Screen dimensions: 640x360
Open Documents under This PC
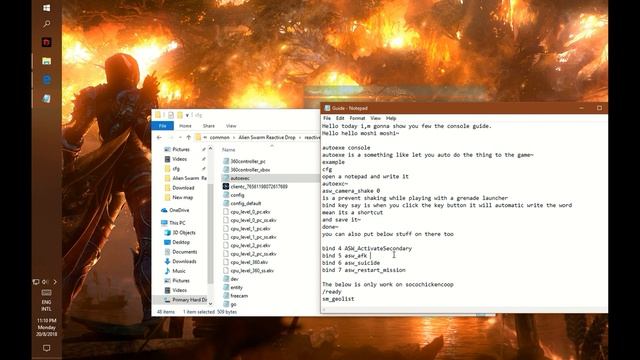(184, 252)
